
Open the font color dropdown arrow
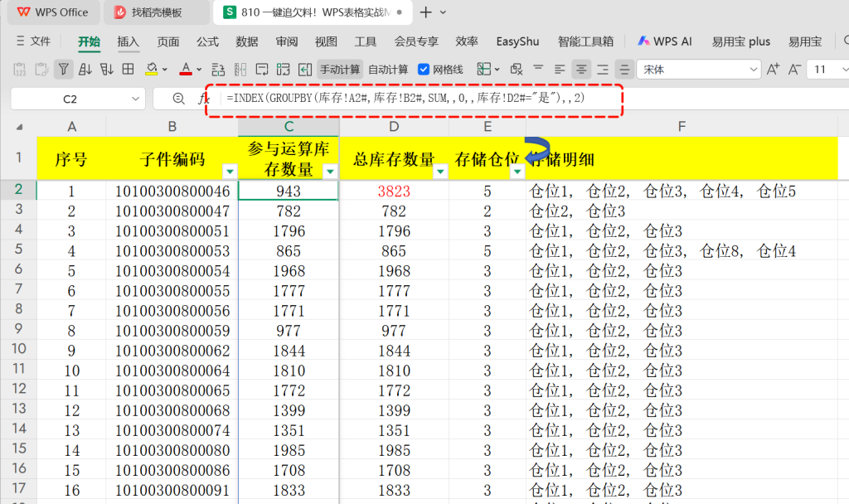click(199, 70)
